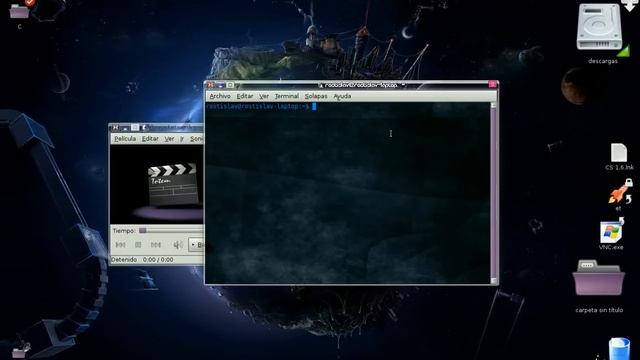This screenshot has width=640, height=360.
Task: Click the volume speaker icon in Totem
Action: point(178,245)
